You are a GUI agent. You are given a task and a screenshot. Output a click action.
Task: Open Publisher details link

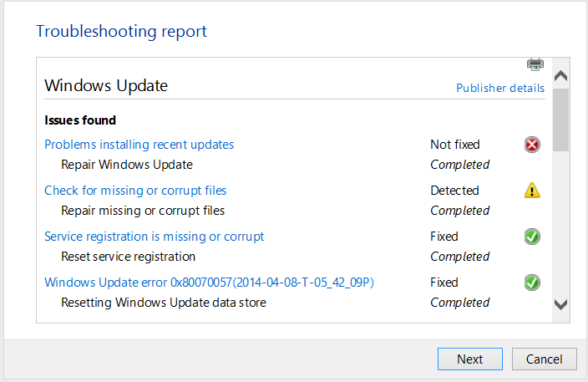tap(500, 88)
